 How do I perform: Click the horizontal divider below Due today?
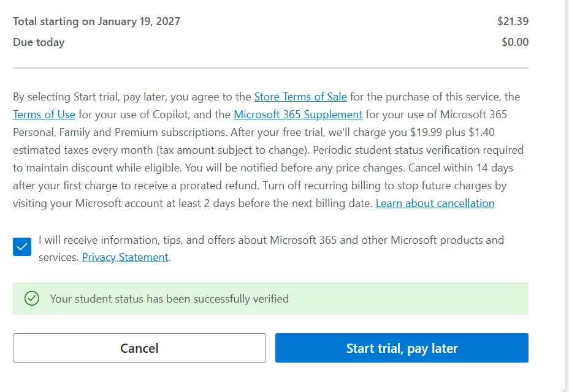[271, 68]
